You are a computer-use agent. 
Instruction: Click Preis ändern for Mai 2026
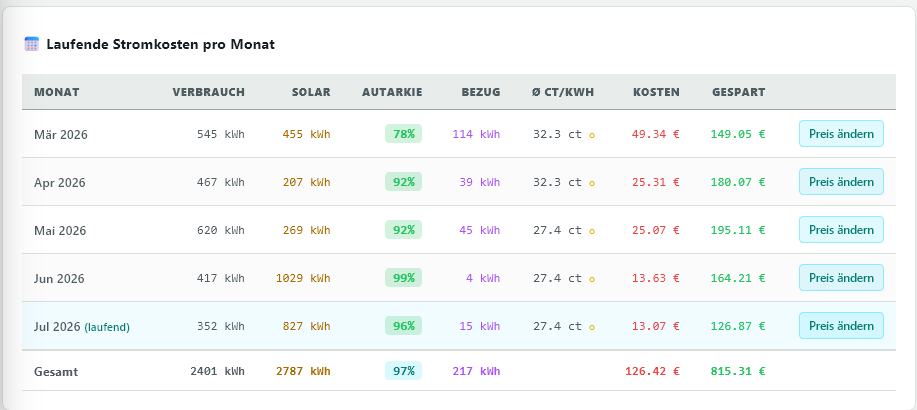tap(841, 230)
